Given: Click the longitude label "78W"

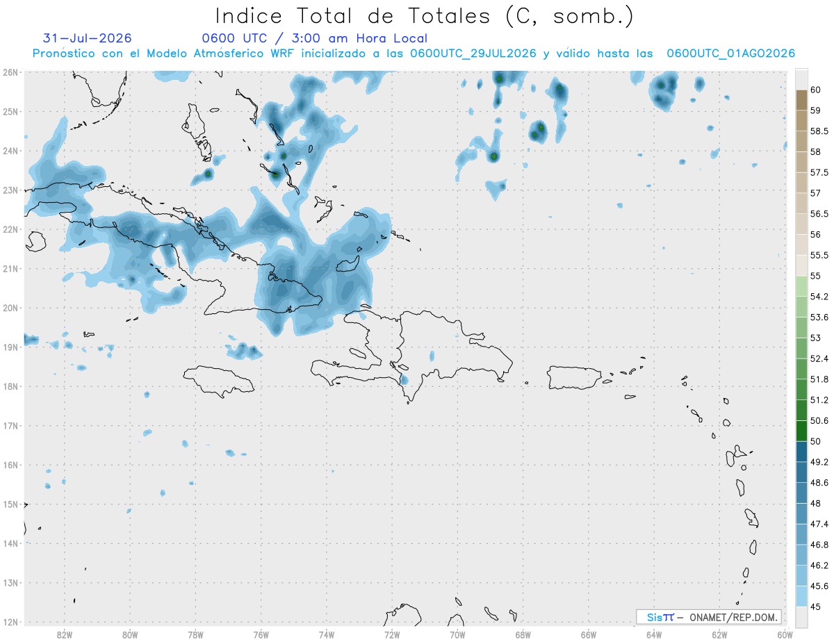Looking at the screenshot, I should point(195,634).
